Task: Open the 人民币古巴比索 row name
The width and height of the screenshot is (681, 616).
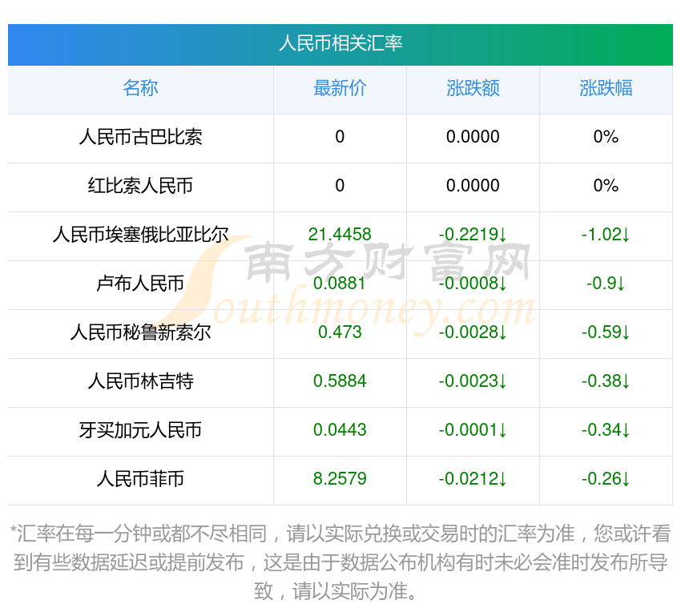Action: click(x=140, y=137)
